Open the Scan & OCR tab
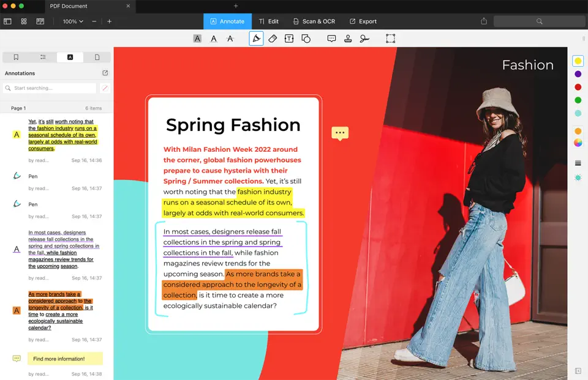Image resolution: width=588 pixels, height=380 pixels. click(312, 21)
